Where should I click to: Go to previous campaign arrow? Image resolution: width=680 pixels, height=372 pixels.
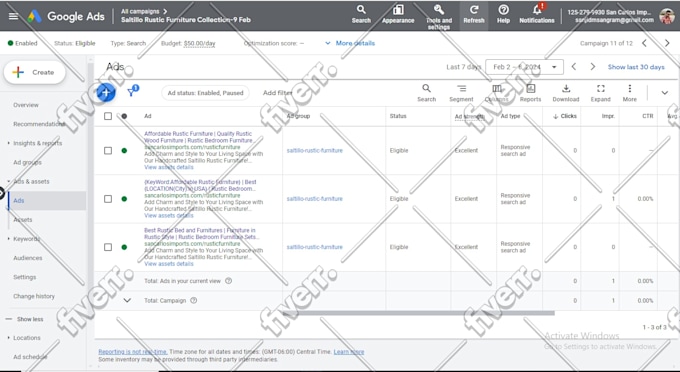point(644,43)
